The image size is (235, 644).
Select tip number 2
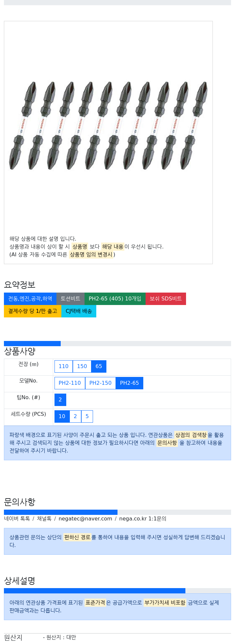coord(60,400)
